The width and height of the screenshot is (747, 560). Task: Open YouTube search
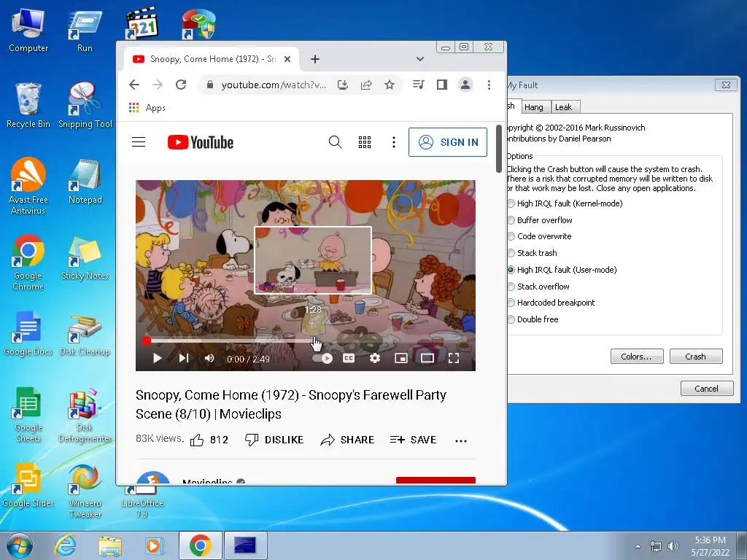coord(336,142)
